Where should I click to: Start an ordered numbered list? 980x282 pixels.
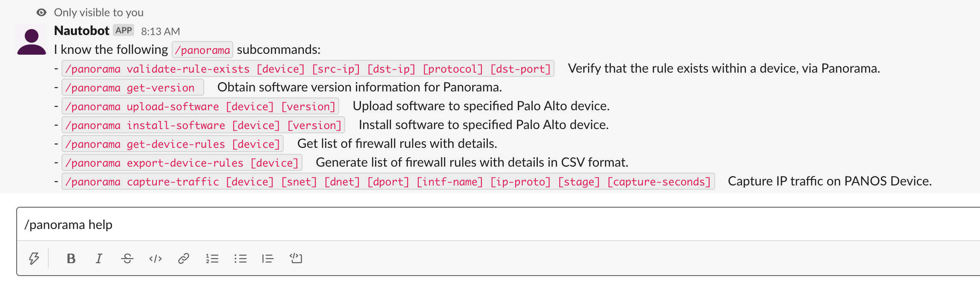point(212,258)
